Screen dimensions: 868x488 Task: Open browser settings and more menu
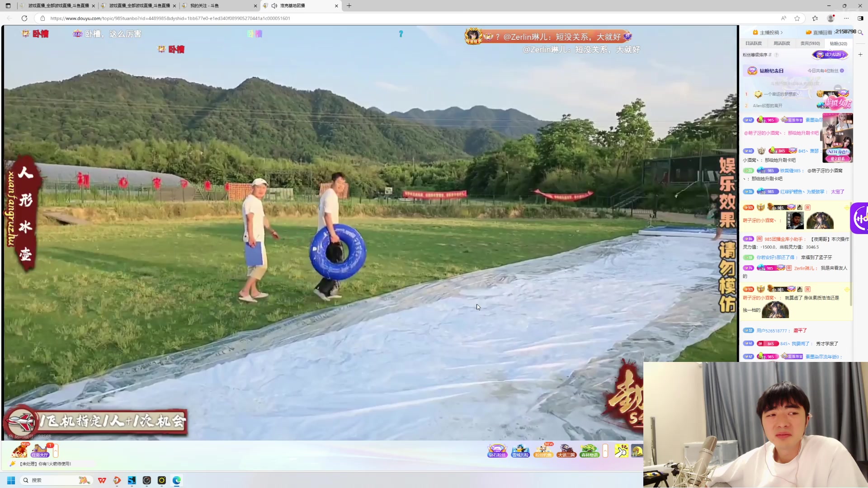coord(846,18)
